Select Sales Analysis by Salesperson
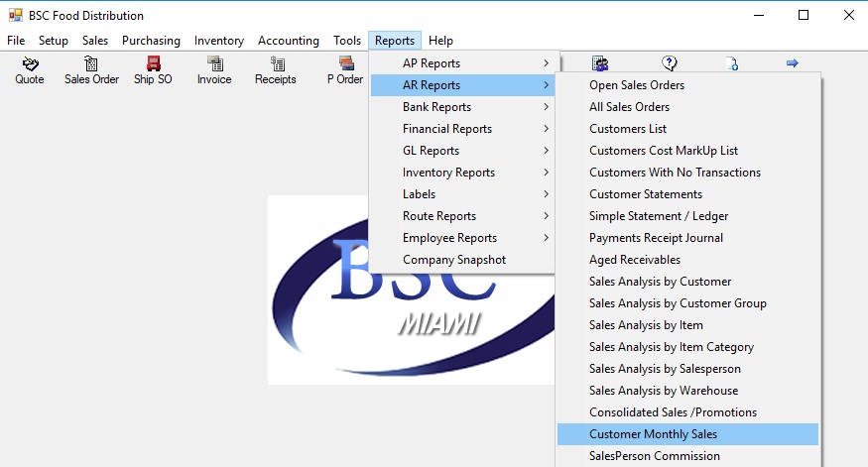 (x=687, y=369)
